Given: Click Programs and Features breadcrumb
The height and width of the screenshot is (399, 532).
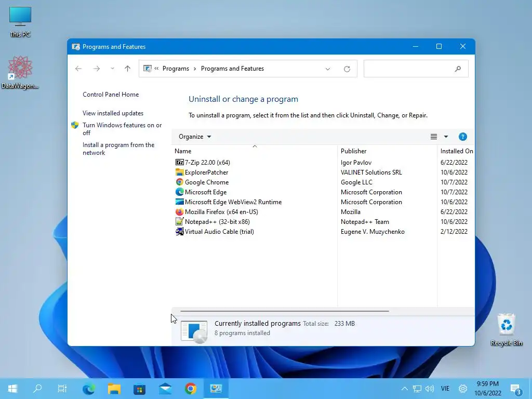Looking at the screenshot, I should (232, 69).
